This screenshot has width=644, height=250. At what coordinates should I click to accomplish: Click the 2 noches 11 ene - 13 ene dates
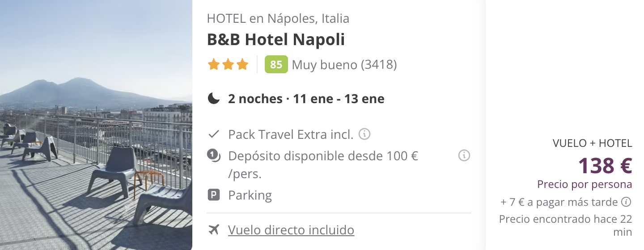(x=306, y=99)
